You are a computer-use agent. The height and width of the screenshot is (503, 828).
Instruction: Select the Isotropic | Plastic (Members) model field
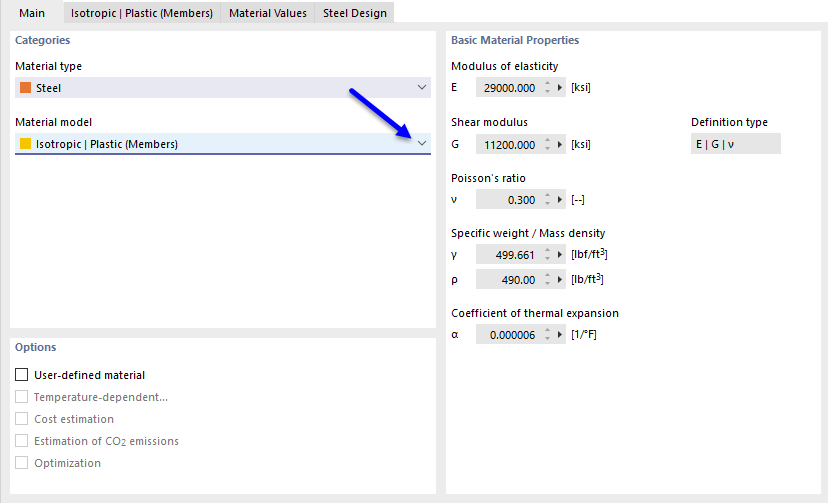pyautogui.click(x=223, y=144)
